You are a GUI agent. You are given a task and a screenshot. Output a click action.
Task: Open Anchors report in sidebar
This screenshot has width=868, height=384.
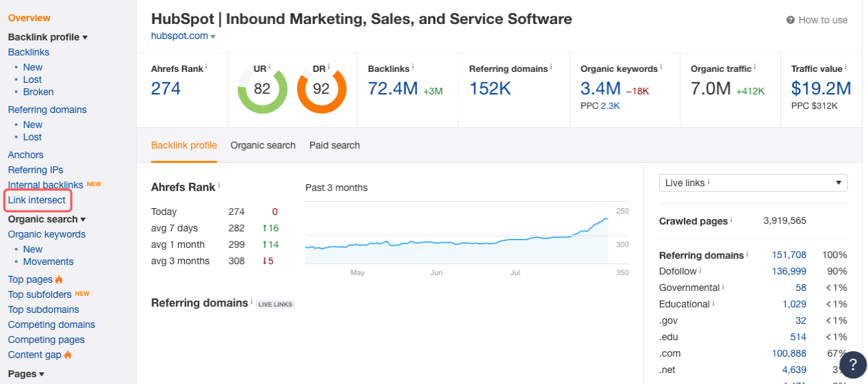tap(26, 155)
